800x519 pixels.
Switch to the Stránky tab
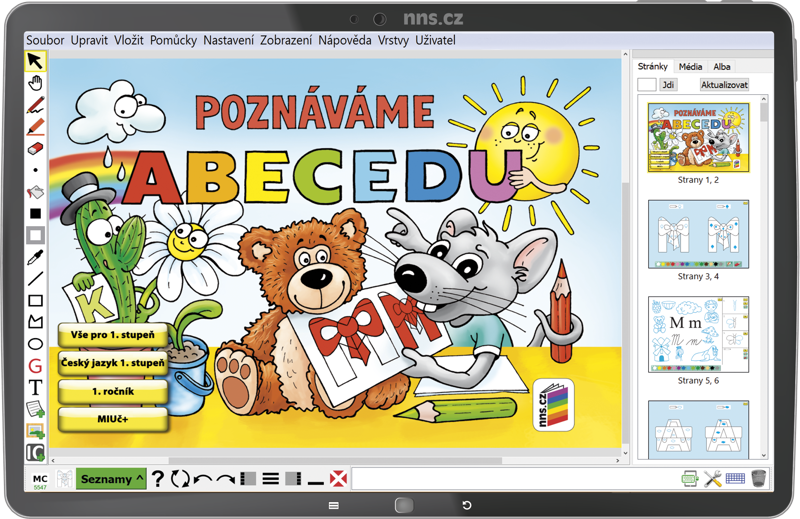click(653, 66)
